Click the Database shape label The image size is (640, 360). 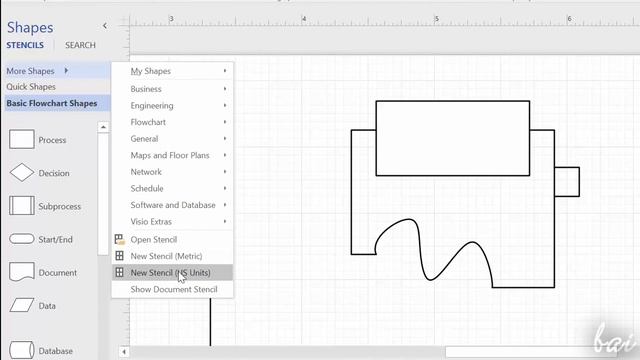56,351
